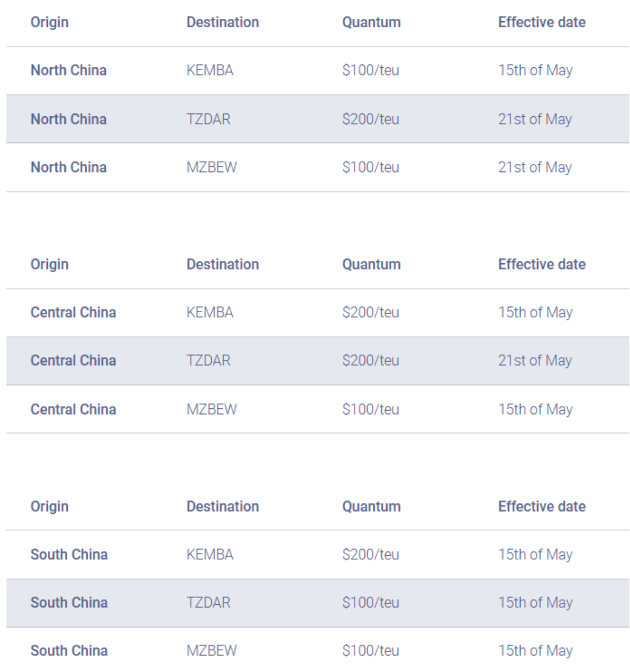
Task: Click the TZDAR destination for North China
Action: click(x=208, y=118)
